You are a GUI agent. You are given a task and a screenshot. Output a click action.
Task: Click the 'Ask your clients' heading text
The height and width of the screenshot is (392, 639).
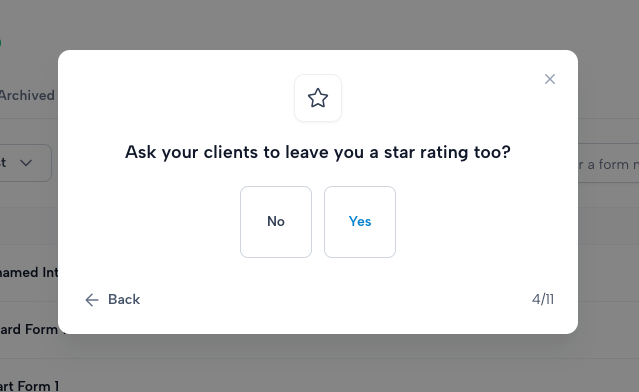pyautogui.click(x=317, y=152)
